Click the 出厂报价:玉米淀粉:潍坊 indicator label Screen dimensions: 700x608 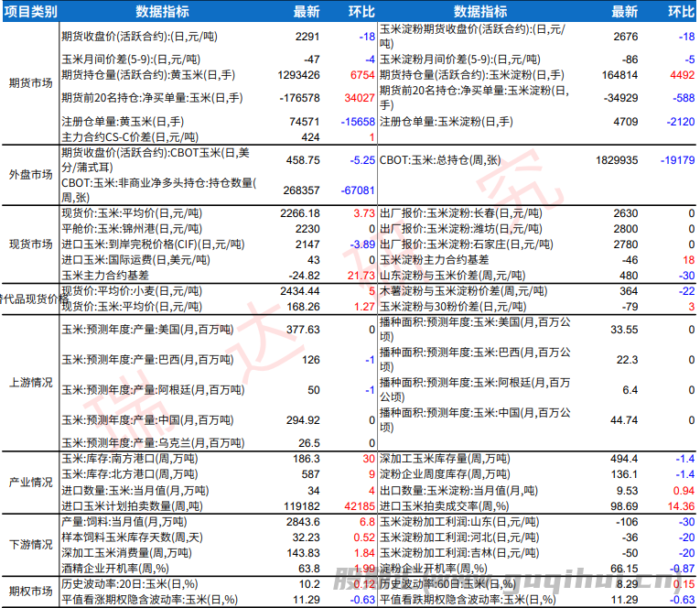click(467, 229)
